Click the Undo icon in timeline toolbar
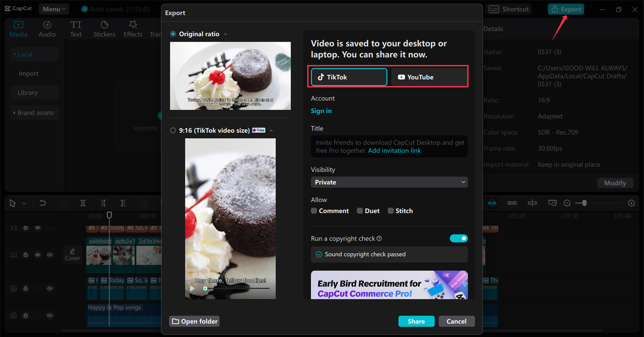Image resolution: width=644 pixels, height=337 pixels. (x=43, y=203)
